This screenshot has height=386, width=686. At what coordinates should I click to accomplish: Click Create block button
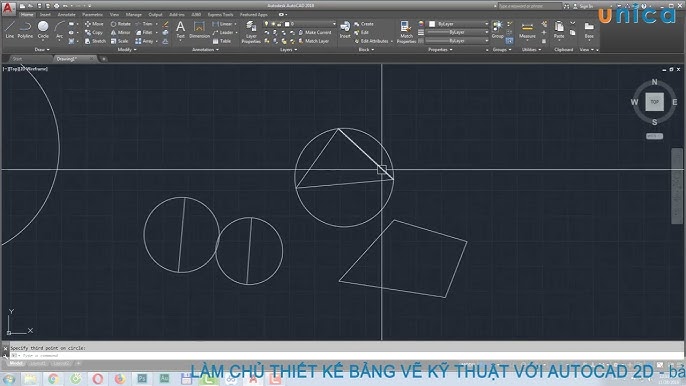coord(364,24)
